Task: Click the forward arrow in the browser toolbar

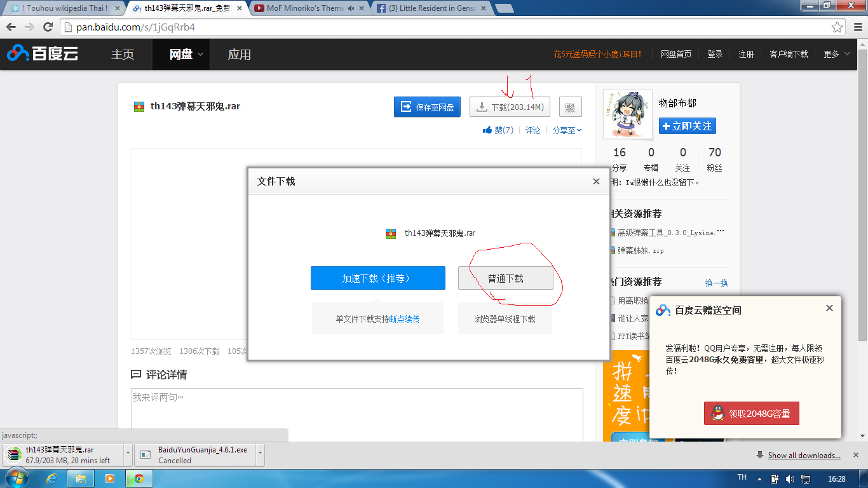Action: (29, 27)
